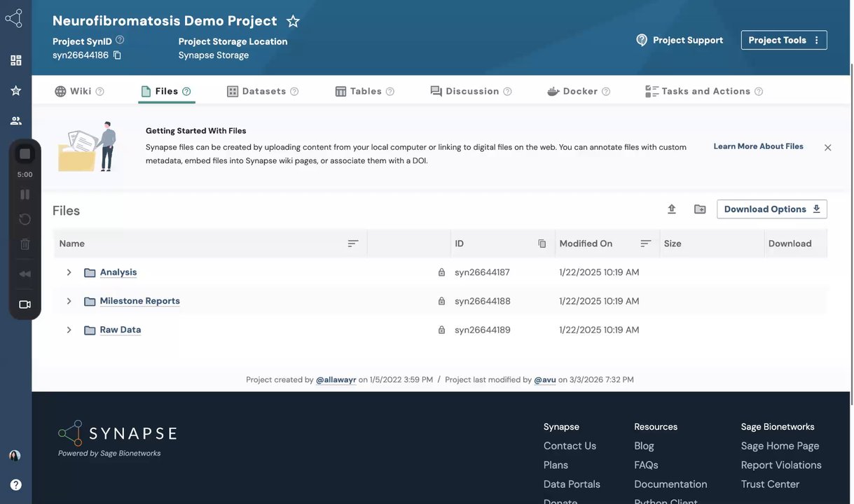This screenshot has height=504, width=854.
Task: Open the dashboard projects icon in sidebar
Action: coord(15,60)
